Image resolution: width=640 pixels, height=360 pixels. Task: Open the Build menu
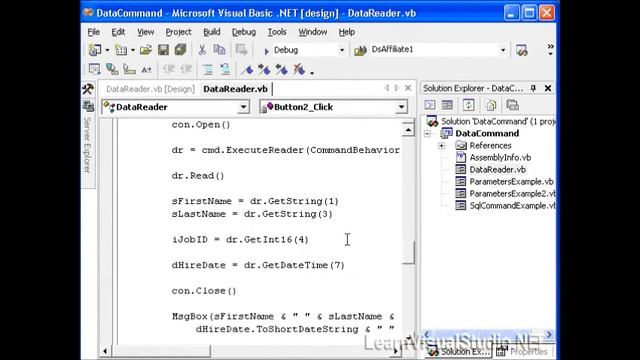click(211, 32)
